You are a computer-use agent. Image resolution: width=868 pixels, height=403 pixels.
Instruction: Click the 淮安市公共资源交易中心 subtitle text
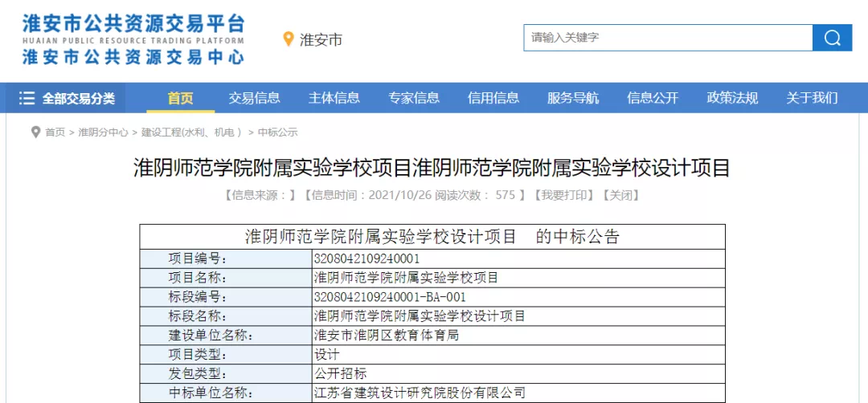[133, 57]
